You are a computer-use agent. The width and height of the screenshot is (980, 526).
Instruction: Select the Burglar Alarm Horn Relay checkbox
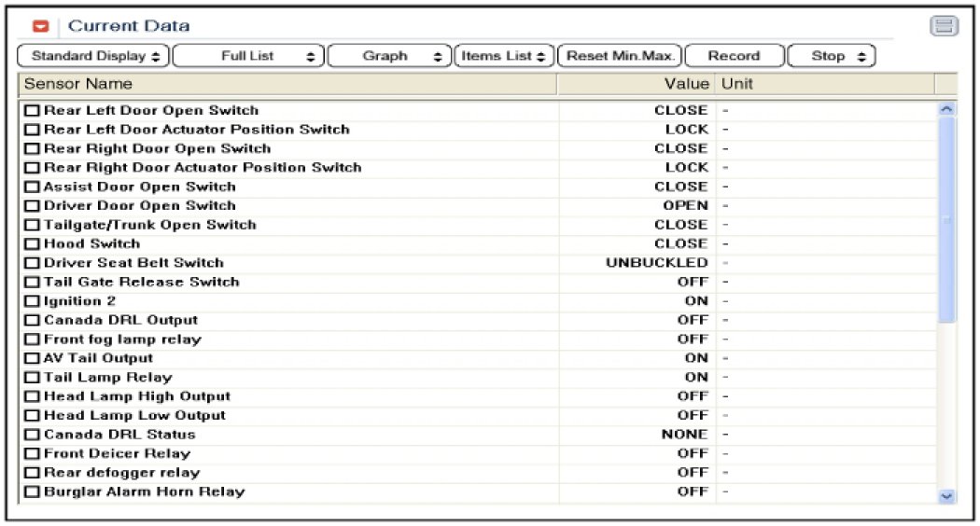click(32, 492)
